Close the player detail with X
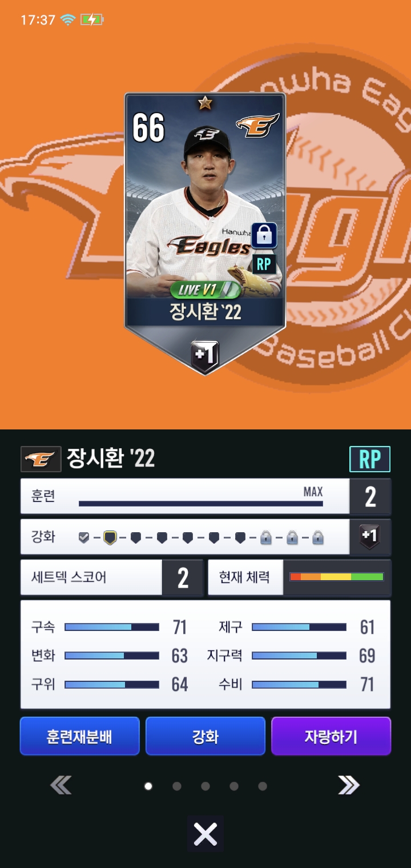This screenshot has height=868, width=411. [x=205, y=835]
